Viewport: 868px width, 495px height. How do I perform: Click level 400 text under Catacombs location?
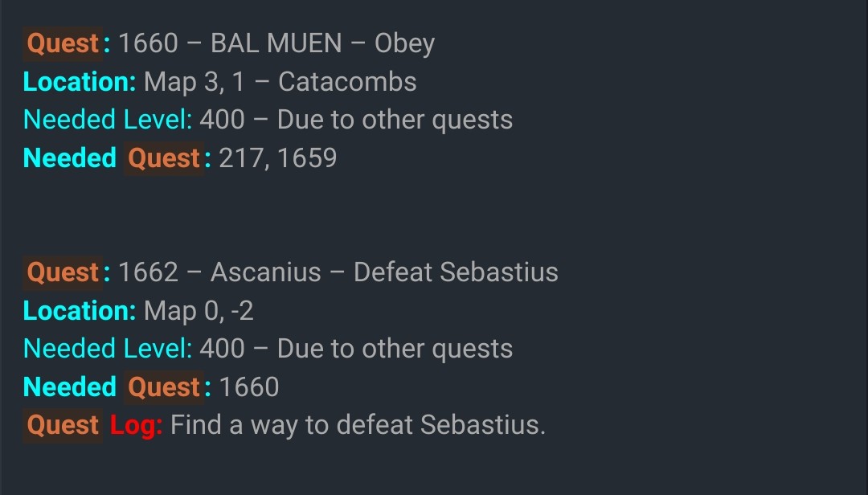(x=222, y=120)
